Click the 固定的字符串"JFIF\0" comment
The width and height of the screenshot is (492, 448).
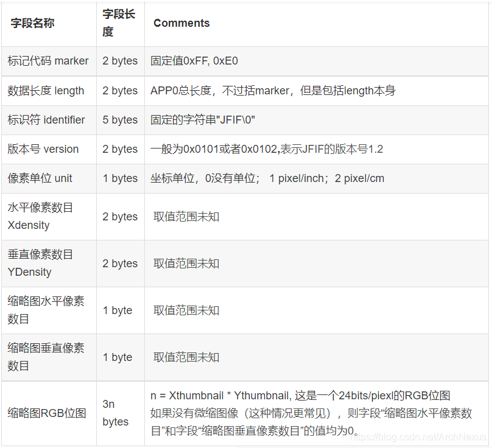(x=203, y=120)
